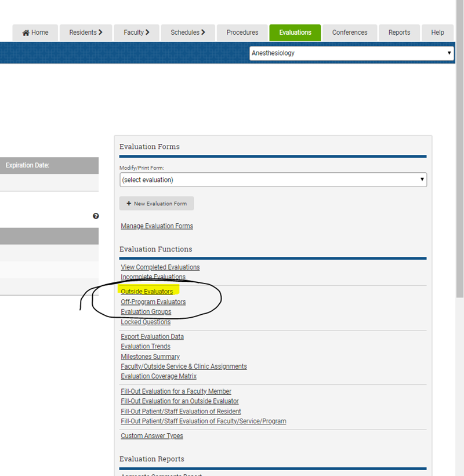The width and height of the screenshot is (464, 476).
Task: Open the Evaluation Groups page
Action: pyautogui.click(x=146, y=311)
